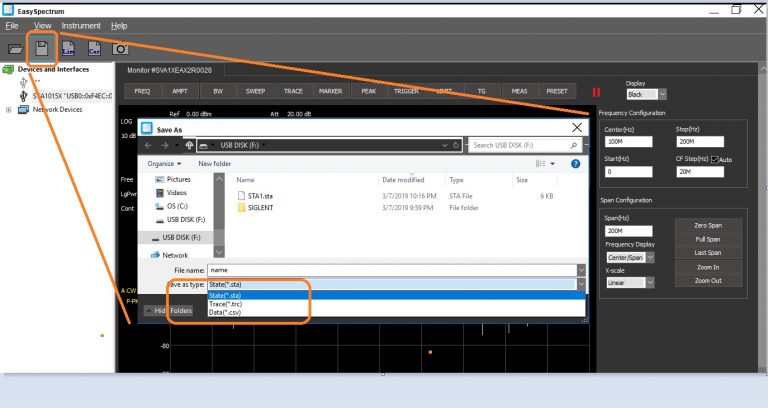
Task: Open the Instrument menu
Action: (x=80, y=25)
